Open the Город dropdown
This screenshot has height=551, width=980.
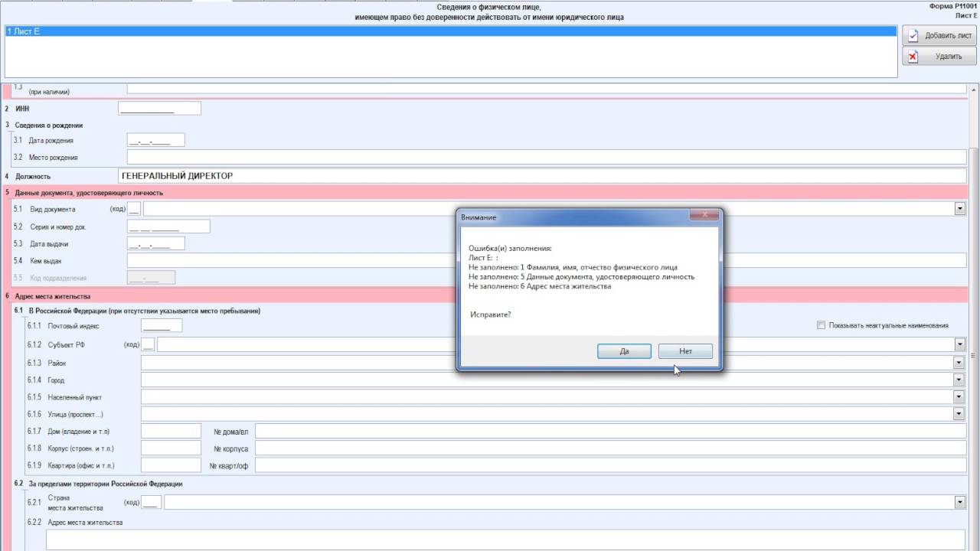[959, 380]
